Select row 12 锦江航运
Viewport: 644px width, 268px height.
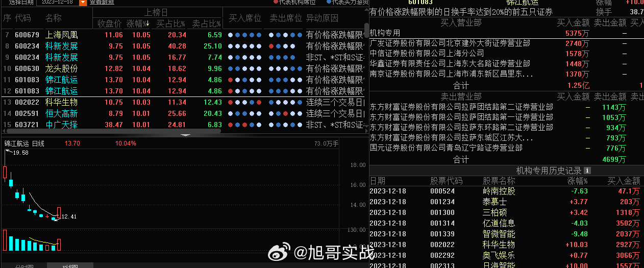point(183,91)
